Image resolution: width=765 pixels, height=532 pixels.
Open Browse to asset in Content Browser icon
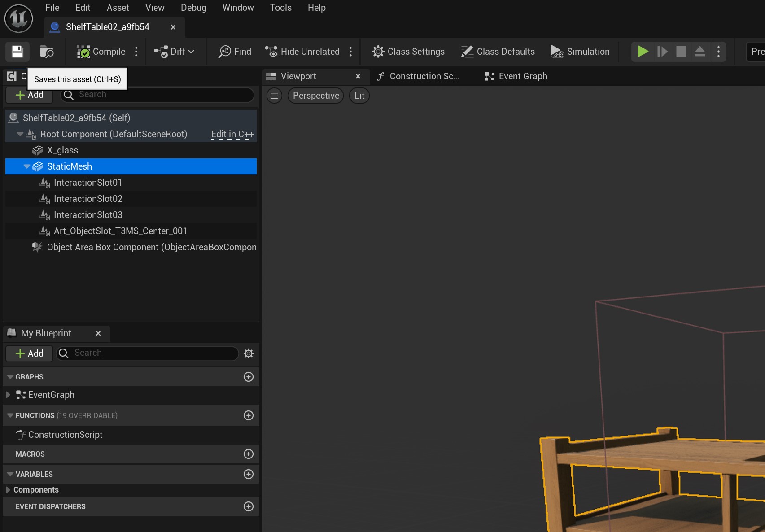point(47,52)
